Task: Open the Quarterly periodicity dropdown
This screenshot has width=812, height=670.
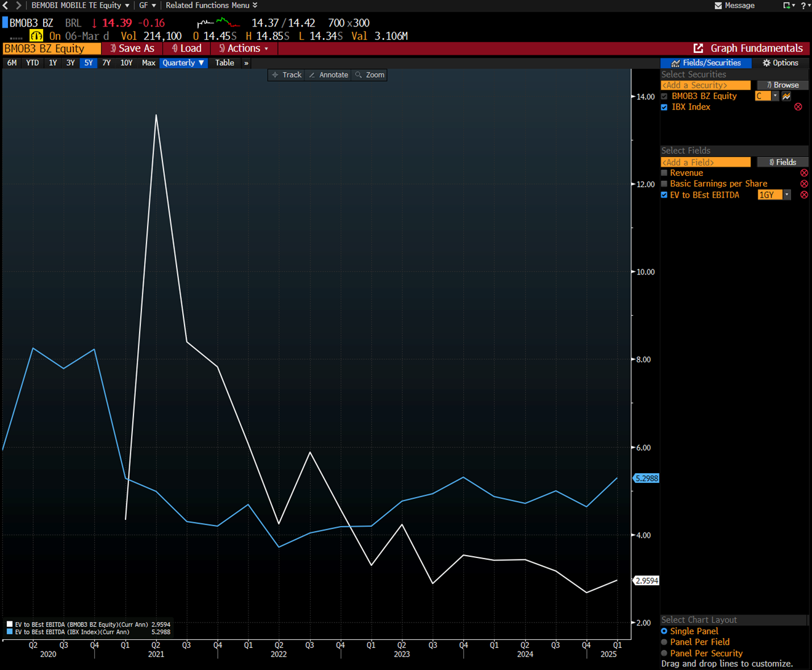Action: click(x=183, y=63)
